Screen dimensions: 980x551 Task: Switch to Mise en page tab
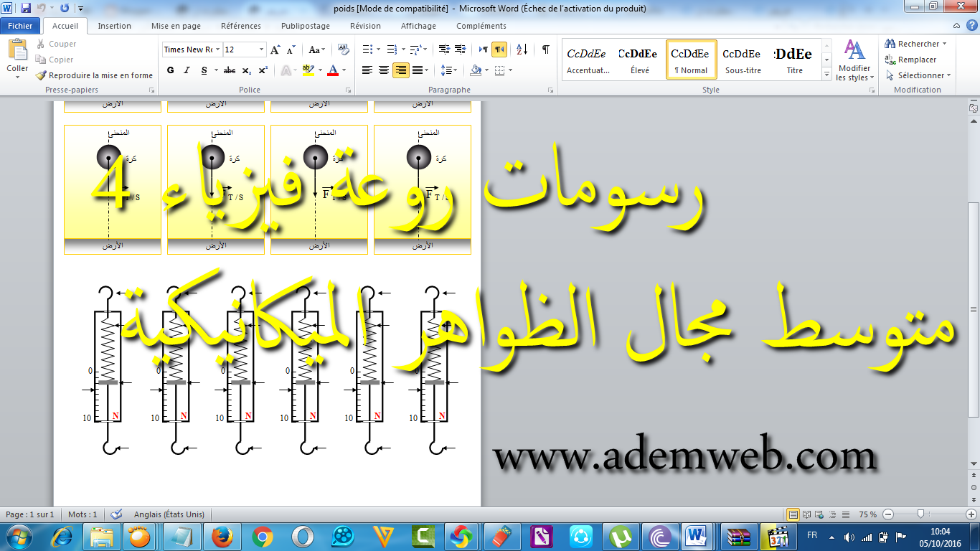tap(176, 26)
